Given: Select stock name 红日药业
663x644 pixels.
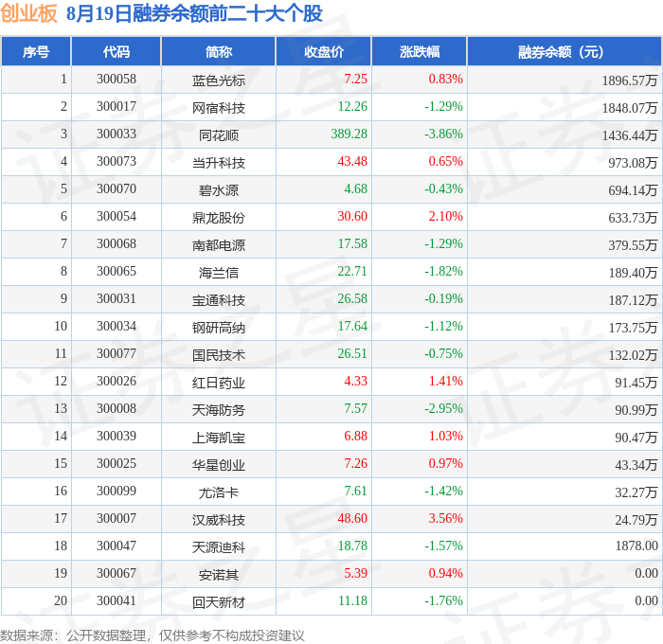Looking at the screenshot, I should pos(219,383).
